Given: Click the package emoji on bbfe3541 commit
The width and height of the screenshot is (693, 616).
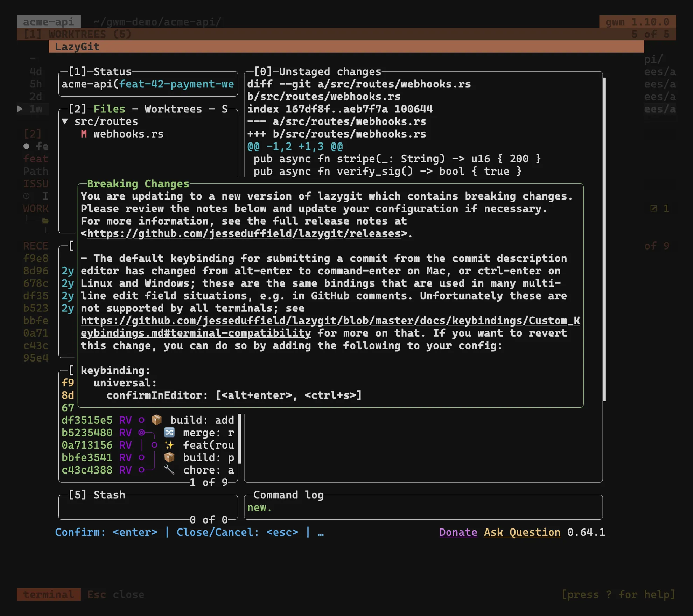Looking at the screenshot, I should (169, 457).
